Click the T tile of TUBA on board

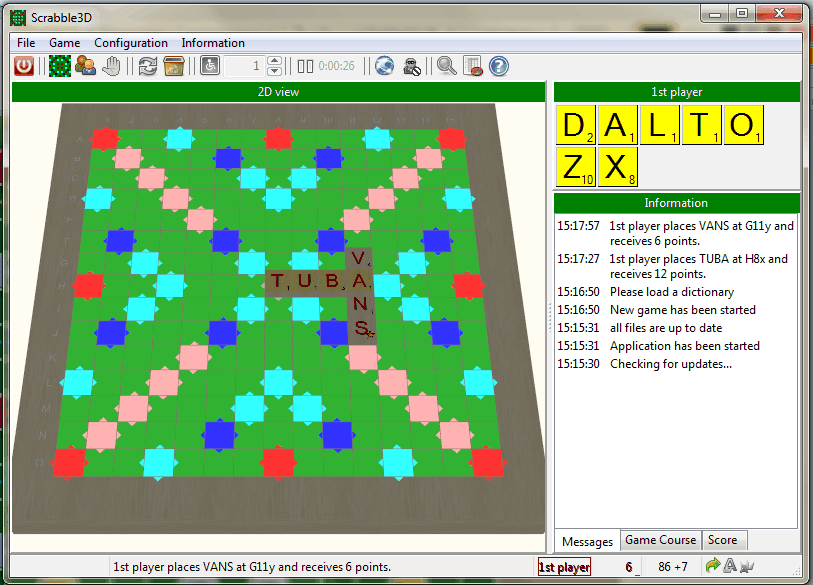pos(278,282)
